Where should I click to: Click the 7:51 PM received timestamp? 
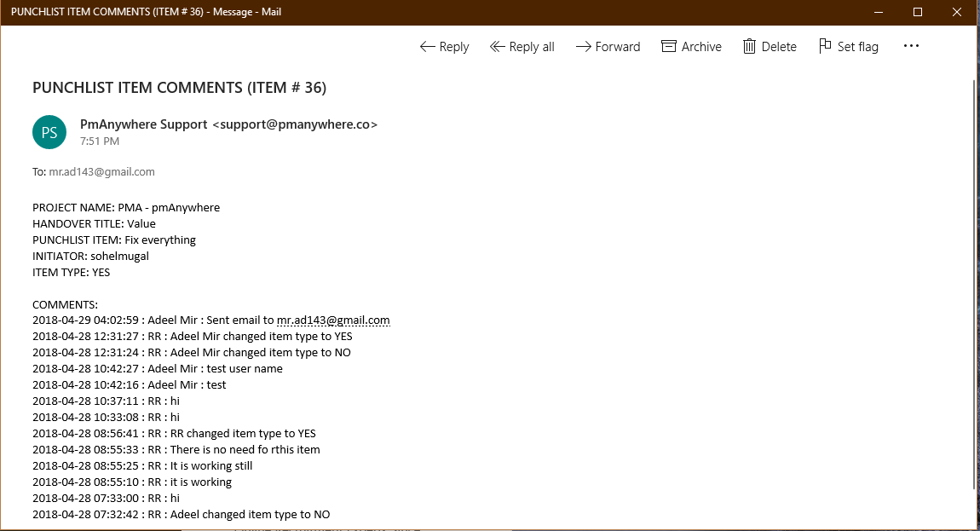[99, 141]
